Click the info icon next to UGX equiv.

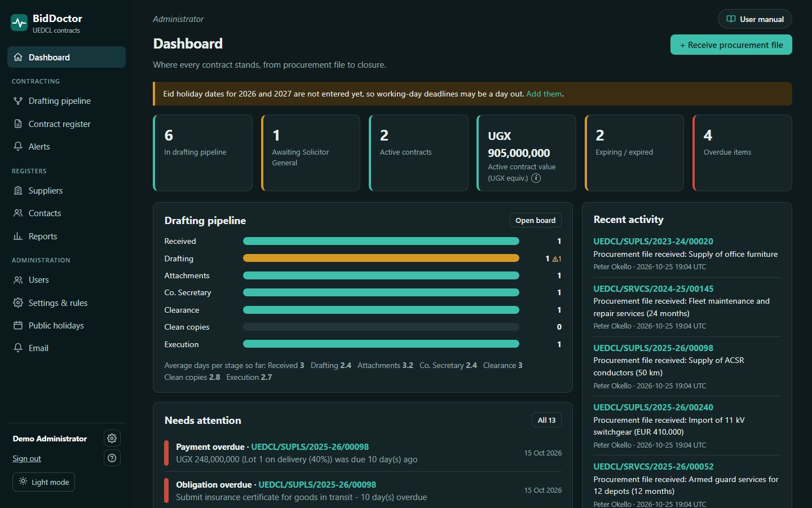[536, 178]
